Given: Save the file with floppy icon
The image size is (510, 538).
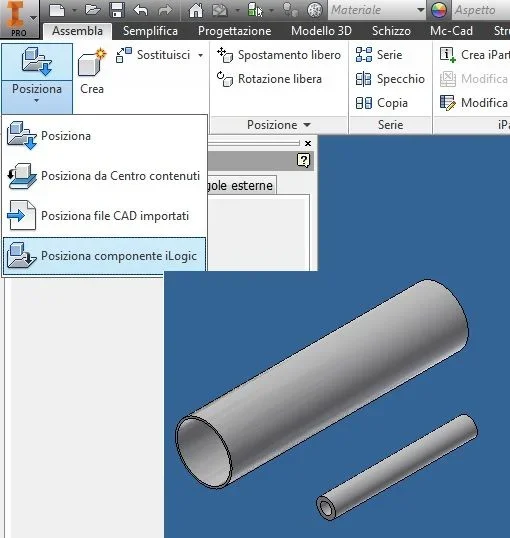Looking at the screenshot, I should (117, 10).
